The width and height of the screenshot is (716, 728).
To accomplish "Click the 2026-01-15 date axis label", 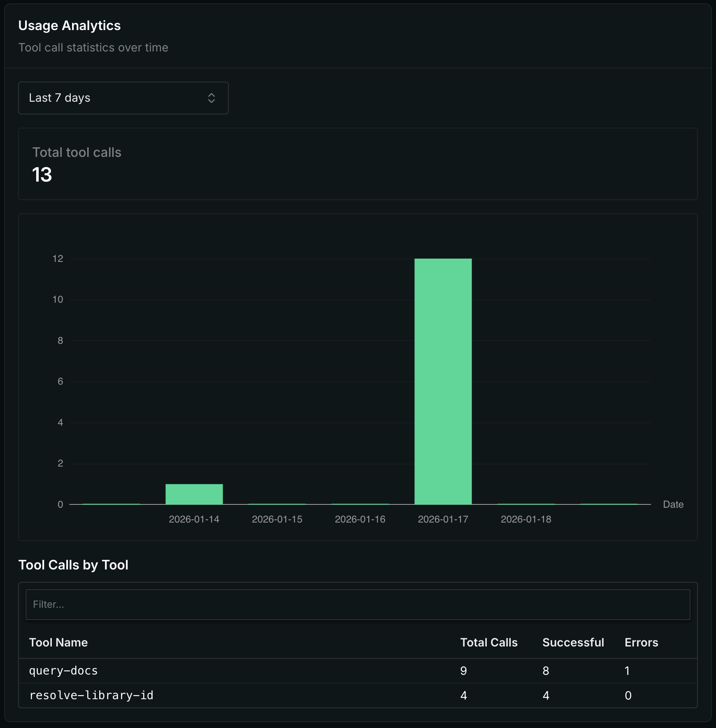I will [277, 519].
